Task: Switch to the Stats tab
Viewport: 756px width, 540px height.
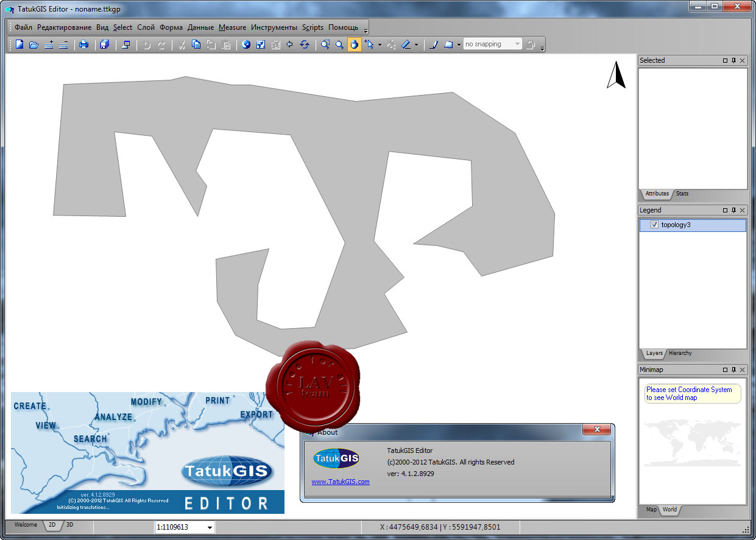Action: pyautogui.click(x=682, y=194)
